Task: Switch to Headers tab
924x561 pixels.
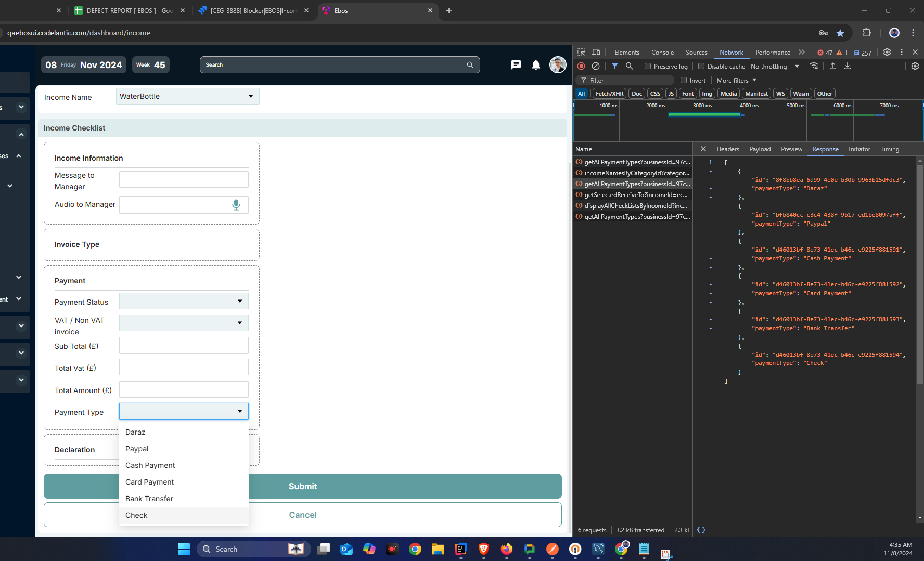Action: coord(727,149)
